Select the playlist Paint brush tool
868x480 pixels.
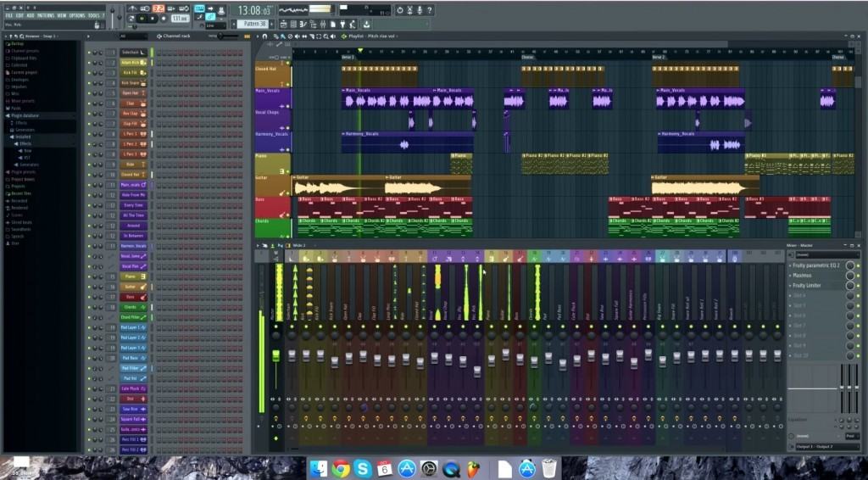coord(283,36)
